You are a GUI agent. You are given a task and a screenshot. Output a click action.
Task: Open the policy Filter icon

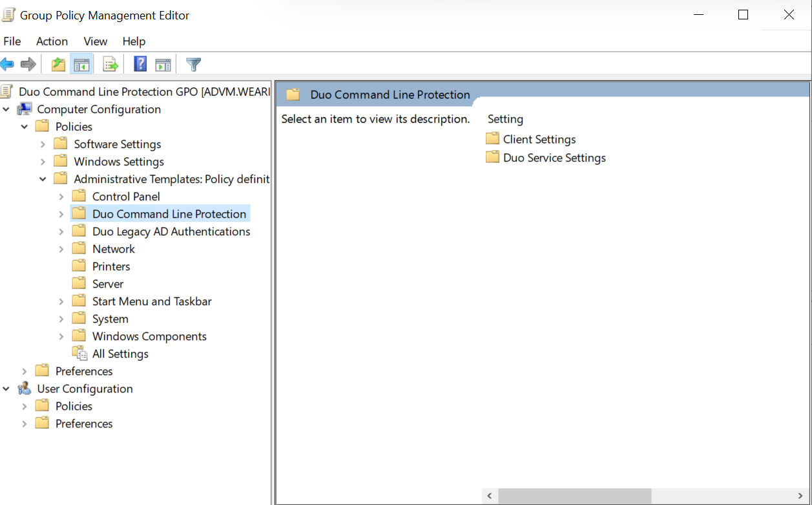(x=193, y=63)
